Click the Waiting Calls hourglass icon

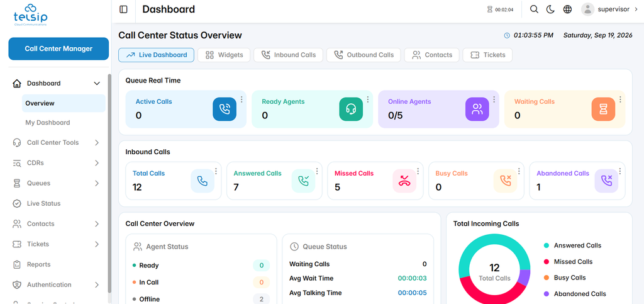[x=603, y=109]
